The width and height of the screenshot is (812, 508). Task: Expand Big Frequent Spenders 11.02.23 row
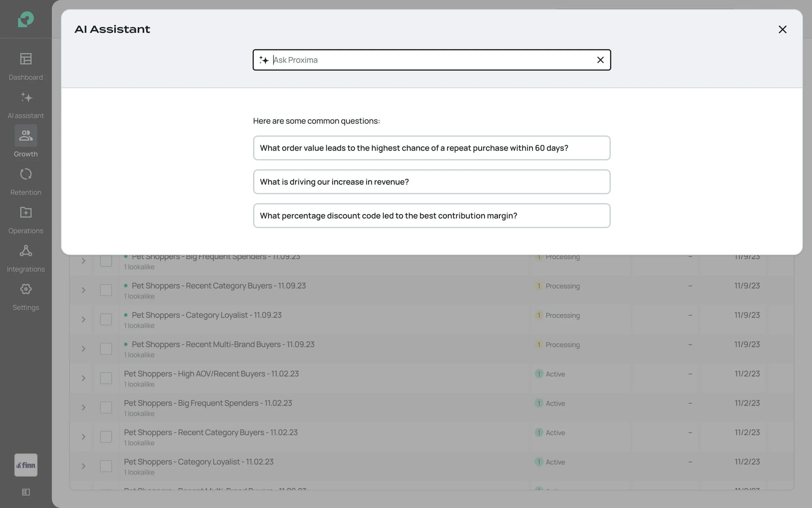click(x=83, y=408)
